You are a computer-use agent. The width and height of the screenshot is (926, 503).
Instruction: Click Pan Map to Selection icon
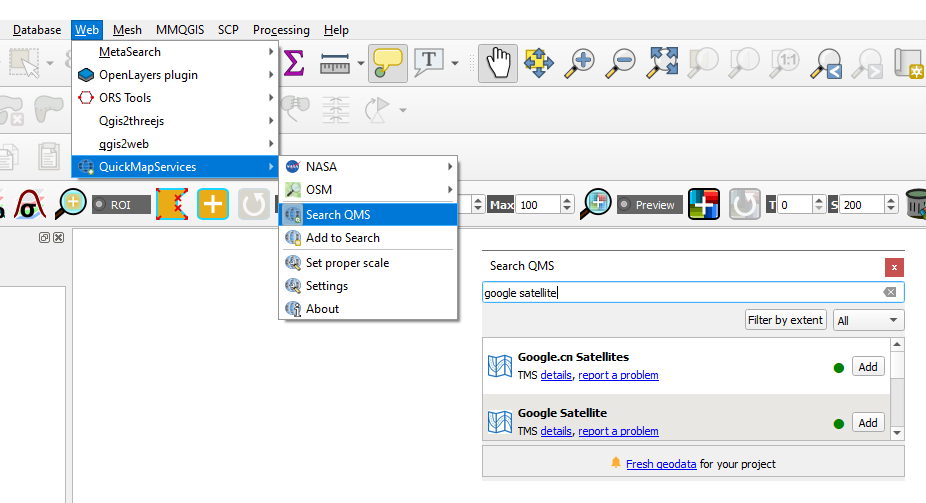tap(539, 63)
